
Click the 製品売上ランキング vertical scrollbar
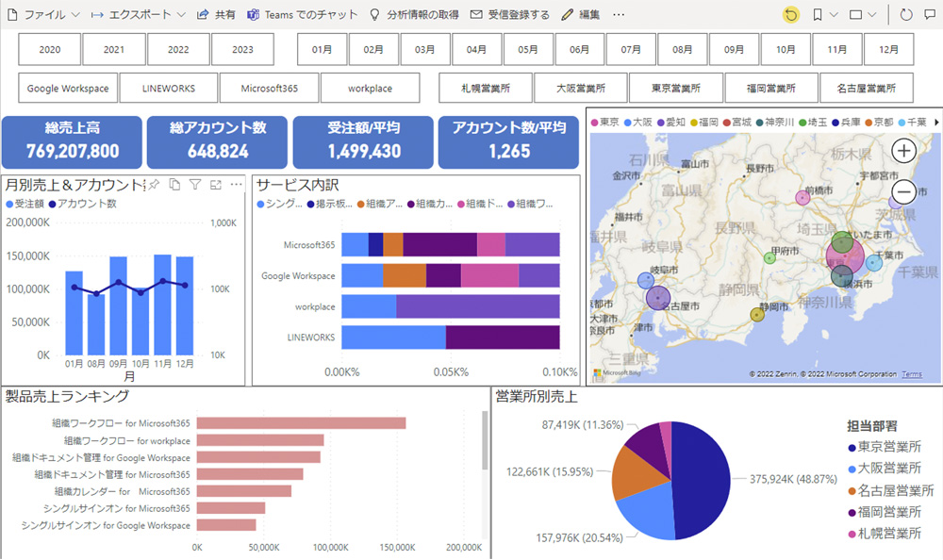click(485, 440)
